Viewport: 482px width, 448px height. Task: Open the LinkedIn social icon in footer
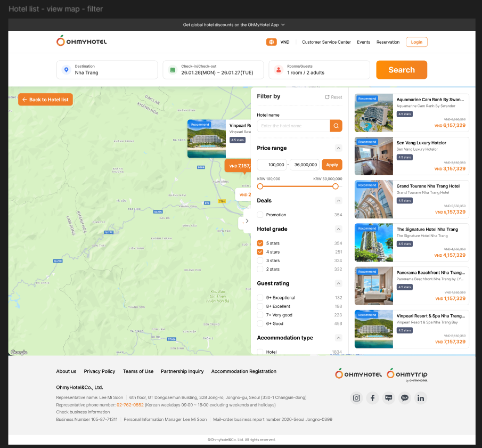[421, 398]
